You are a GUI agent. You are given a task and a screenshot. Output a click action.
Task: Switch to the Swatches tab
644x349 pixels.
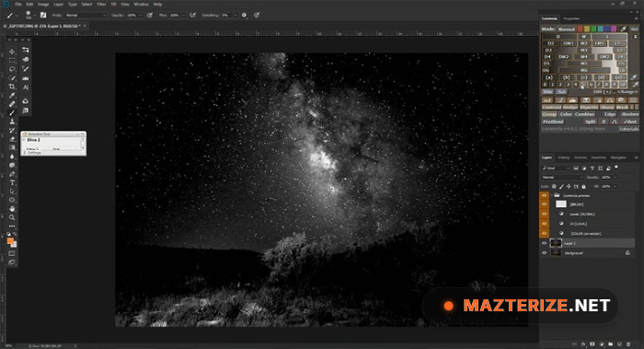(598, 157)
